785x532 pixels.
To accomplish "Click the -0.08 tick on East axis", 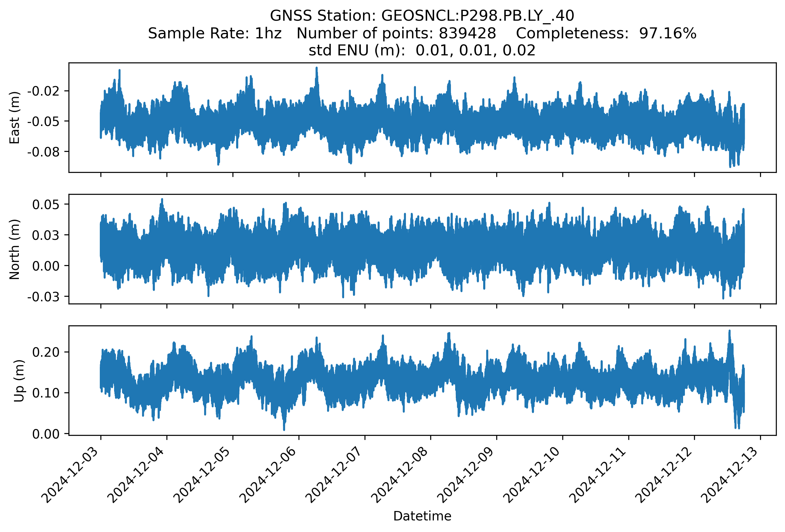I will tap(43, 152).
